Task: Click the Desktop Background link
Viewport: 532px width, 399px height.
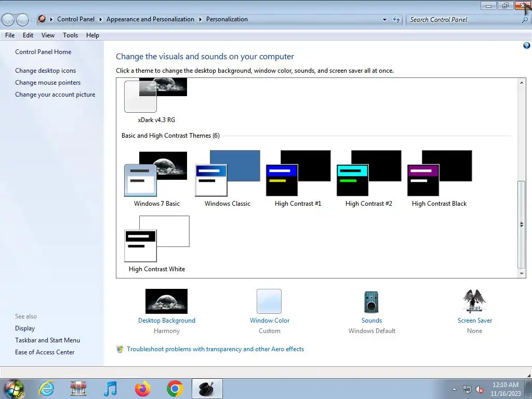Action: coord(167,320)
